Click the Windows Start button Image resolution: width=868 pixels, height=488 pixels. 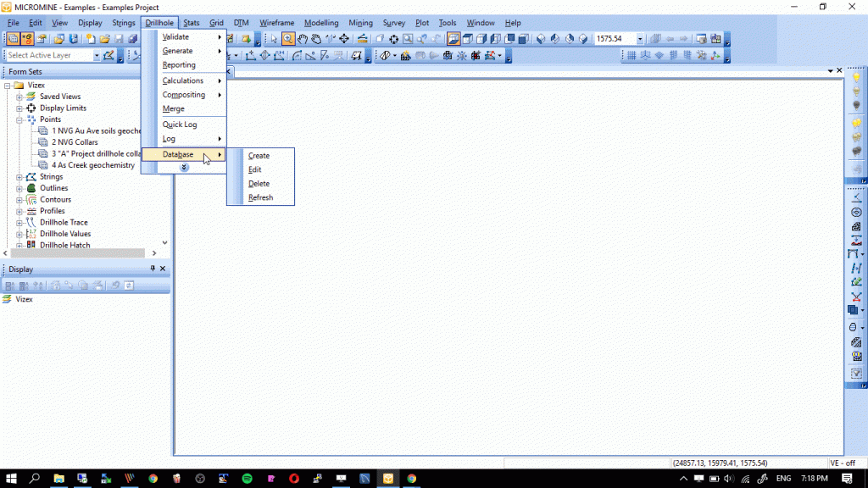(12, 479)
